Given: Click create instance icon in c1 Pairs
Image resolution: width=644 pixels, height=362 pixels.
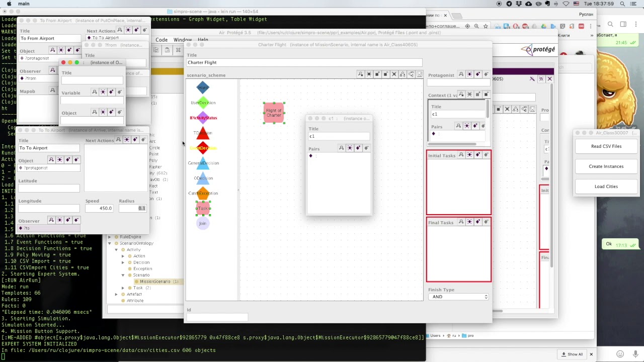Looking at the screenshot, I should (x=350, y=148).
